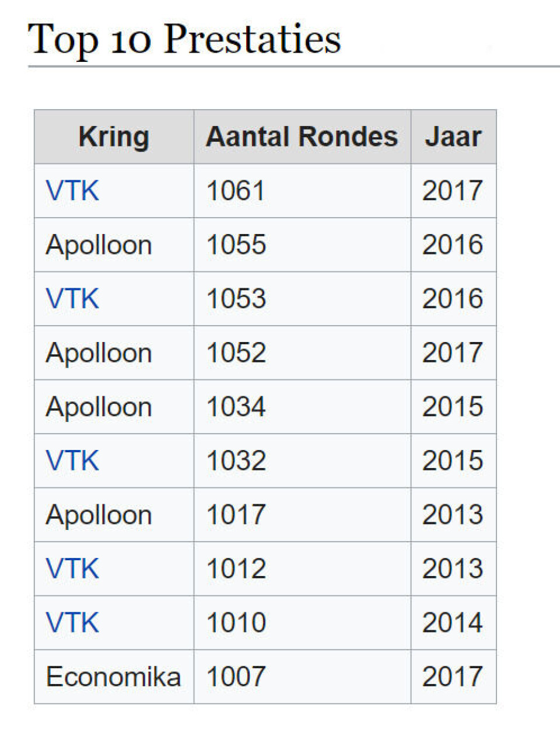The width and height of the screenshot is (560, 747).
Task: Click the Jaar column header
Action: tap(453, 137)
